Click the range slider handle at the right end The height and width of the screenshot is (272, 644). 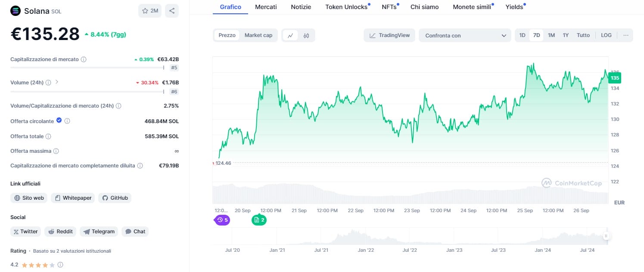(606, 236)
